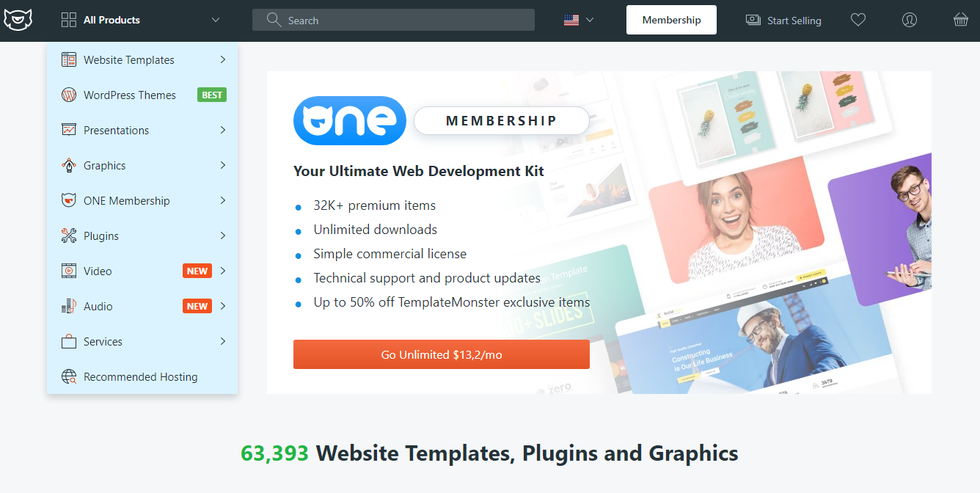Image resolution: width=980 pixels, height=493 pixels.
Task: Click the Website Templates icon
Action: point(69,60)
